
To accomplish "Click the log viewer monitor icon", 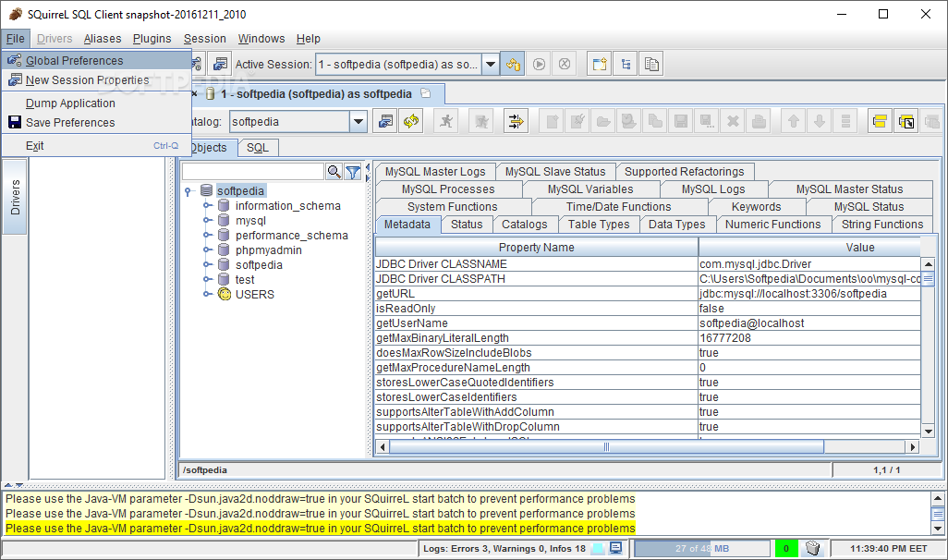I will pyautogui.click(x=615, y=549).
